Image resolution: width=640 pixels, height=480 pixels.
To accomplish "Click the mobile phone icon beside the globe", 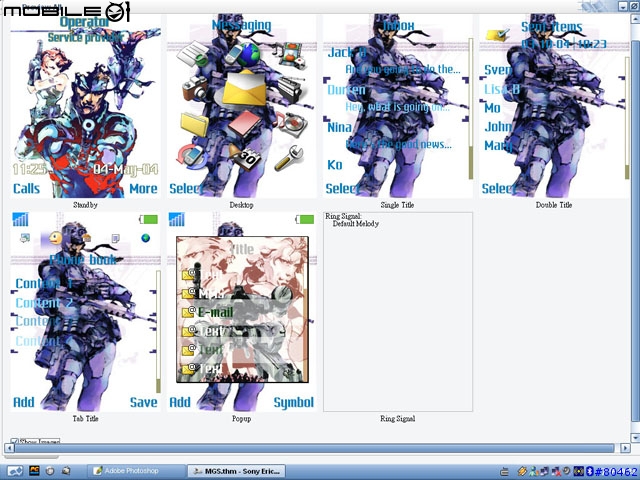I will click(x=233, y=55).
